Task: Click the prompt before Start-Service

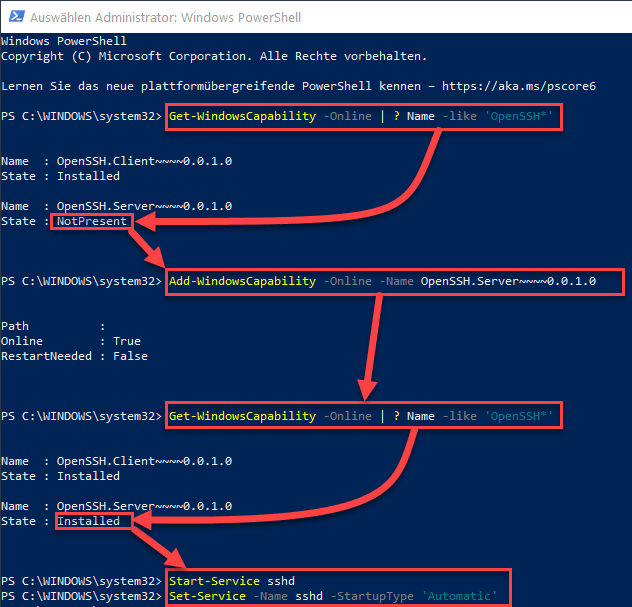Action: click(x=81, y=581)
